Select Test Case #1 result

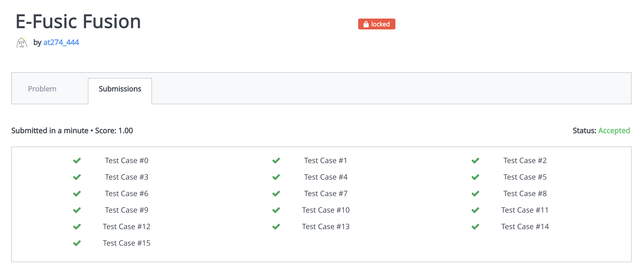point(326,160)
